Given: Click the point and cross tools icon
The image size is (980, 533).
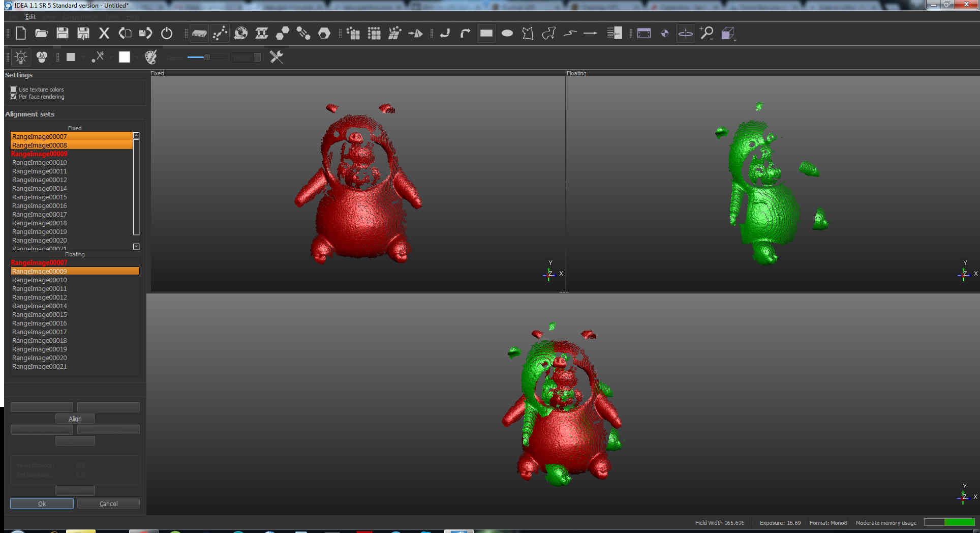Looking at the screenshot, I should pos(98,57).
